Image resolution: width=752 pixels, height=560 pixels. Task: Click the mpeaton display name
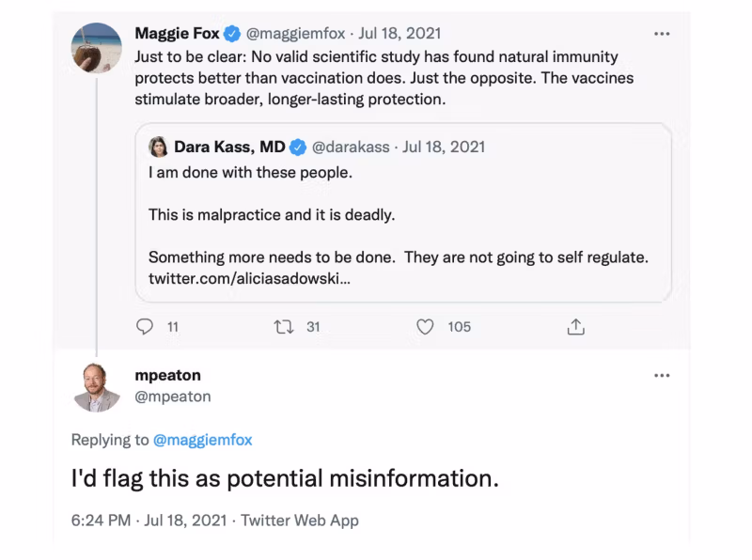click(167, 375)
